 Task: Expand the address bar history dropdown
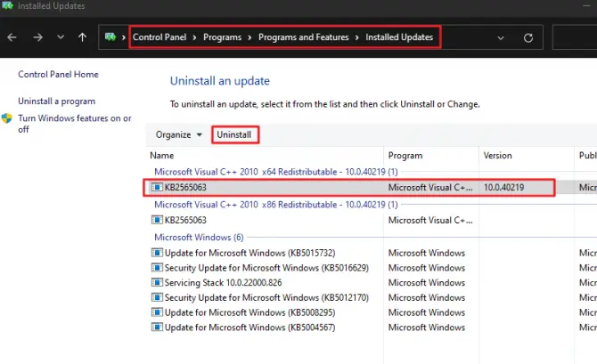[x=501, y=38]
